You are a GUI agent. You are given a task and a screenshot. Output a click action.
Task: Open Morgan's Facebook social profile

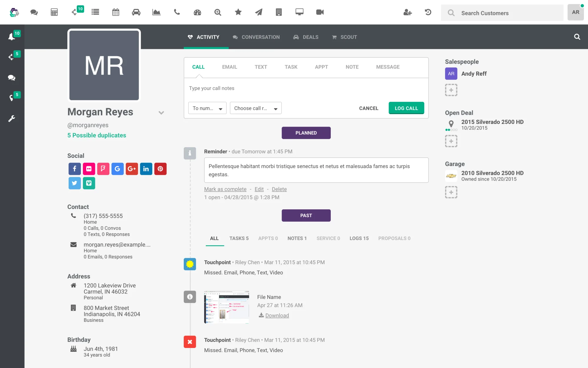75,169
